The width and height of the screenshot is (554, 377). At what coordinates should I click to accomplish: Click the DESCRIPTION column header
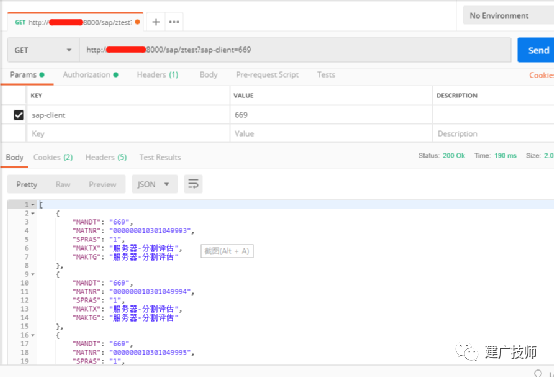(x=457, y=95)
